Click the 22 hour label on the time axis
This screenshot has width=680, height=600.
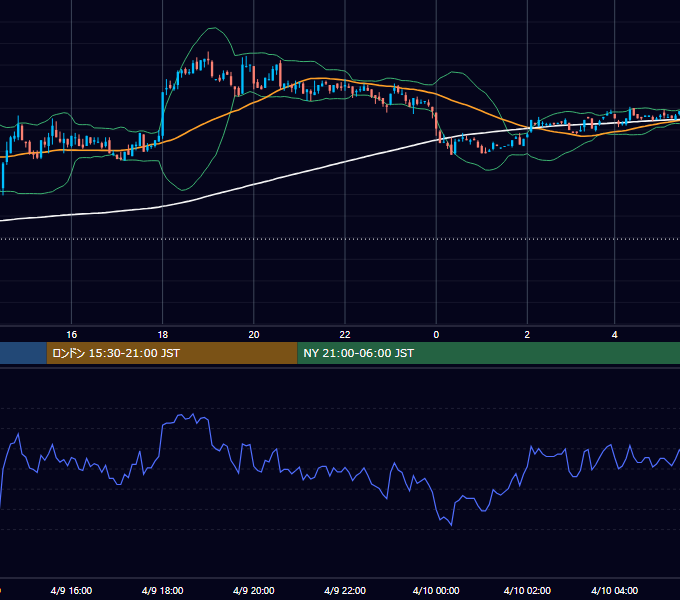pos(345,335)
